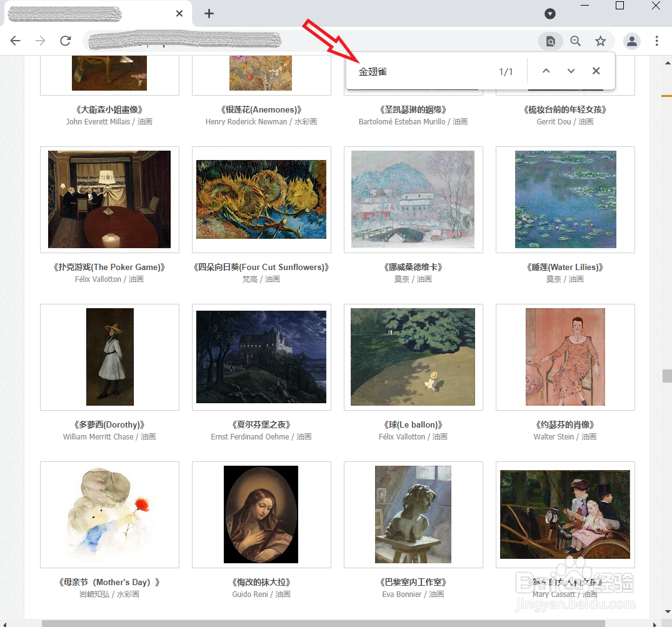Click the horizontal scrollbar right arrow
Image resolution: width=672 pixels, height=627 pixels.
[x=654, y=624]
